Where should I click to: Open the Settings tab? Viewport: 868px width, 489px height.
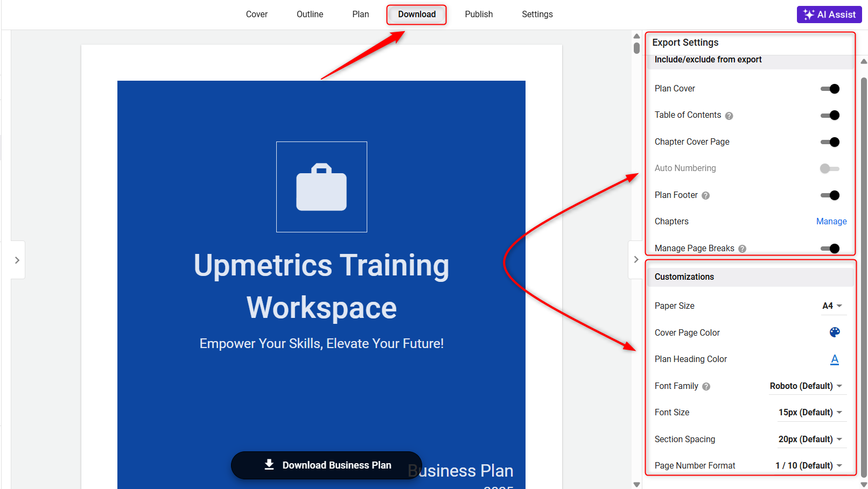pos(537,15)
